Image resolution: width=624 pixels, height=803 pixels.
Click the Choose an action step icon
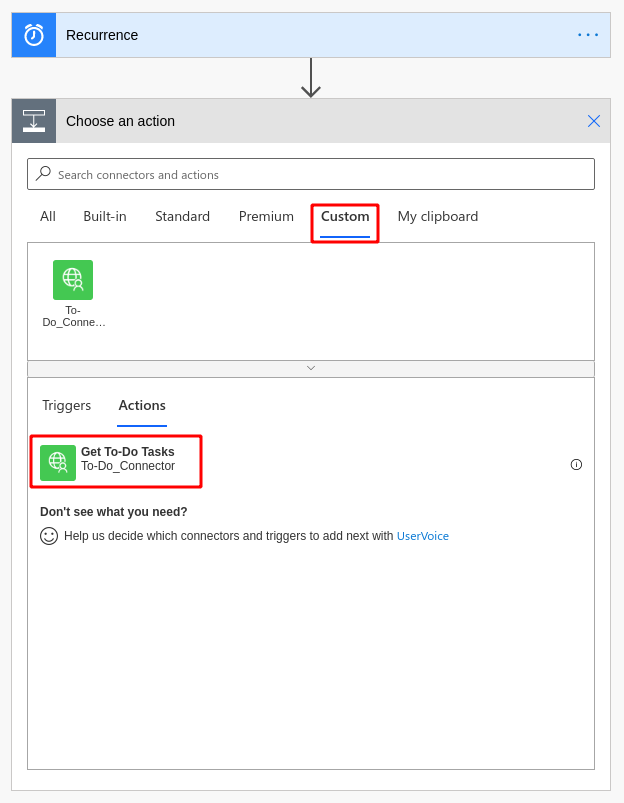pyautogui.click(x=34, y=121)
